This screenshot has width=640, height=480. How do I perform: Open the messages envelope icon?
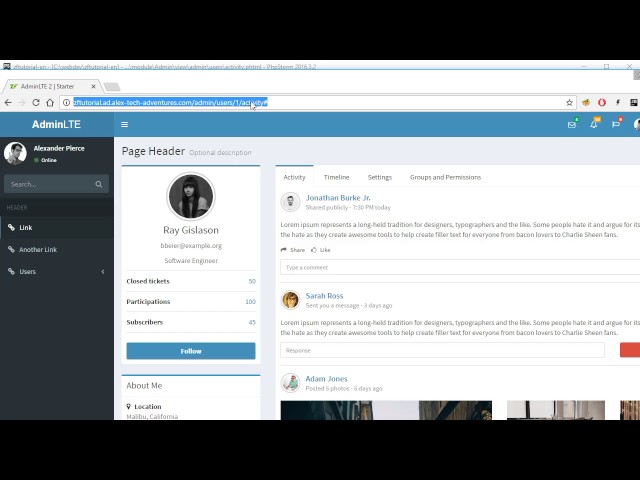(x=572, y=124)
